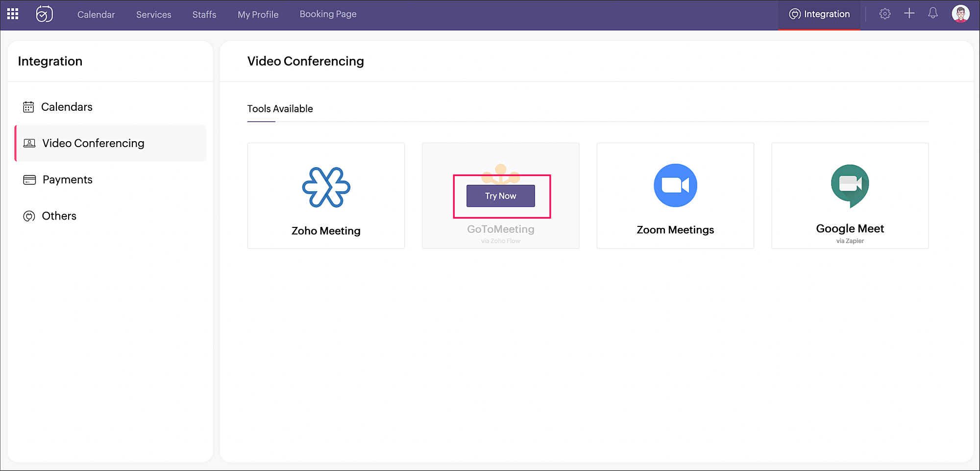The height and width of the screenshot is (471, 980).
Task: Switch to the Tools Available tab
Action: 280,109
